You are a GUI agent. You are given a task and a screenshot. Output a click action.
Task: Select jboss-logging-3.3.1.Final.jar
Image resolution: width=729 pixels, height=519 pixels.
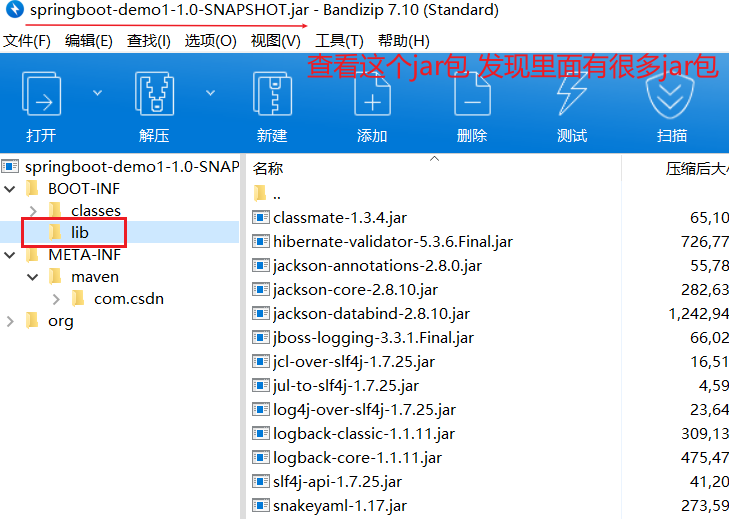pos(373,338)
